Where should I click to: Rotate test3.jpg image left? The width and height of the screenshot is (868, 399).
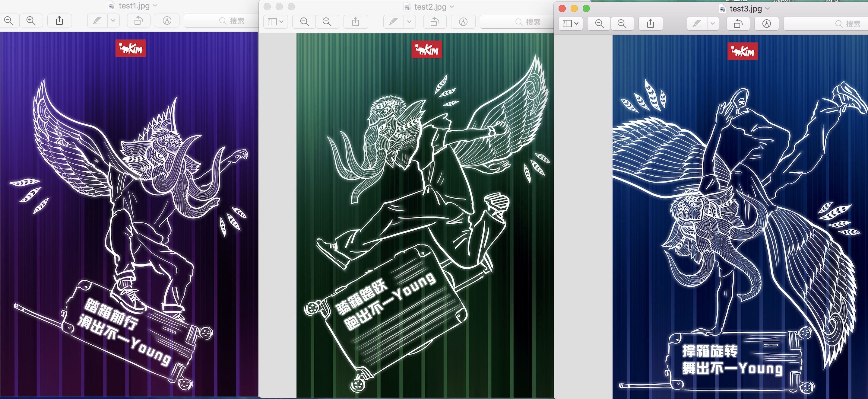click(738, 24)
